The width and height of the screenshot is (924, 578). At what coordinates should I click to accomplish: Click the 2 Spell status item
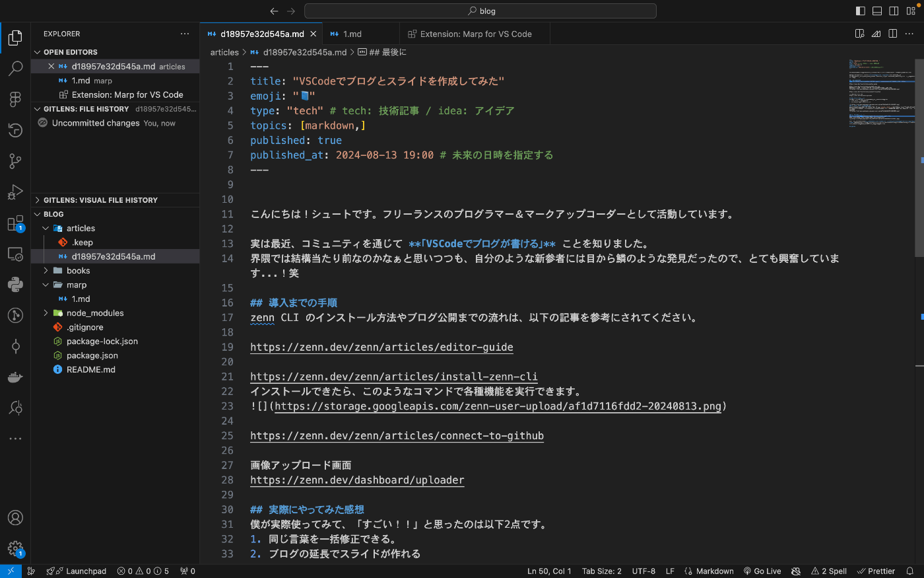829,571
